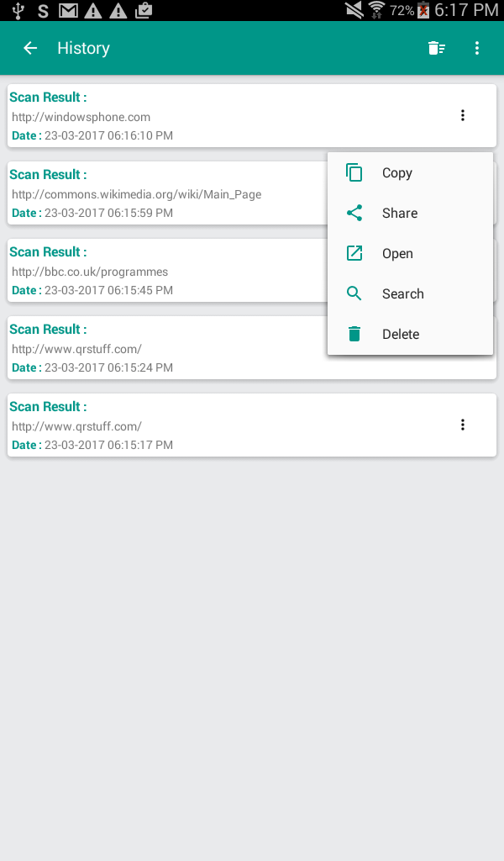Tap the http://windowsphone.com URL text
Viewport: 504px width, 861px height.
click(x=81, y=117)
